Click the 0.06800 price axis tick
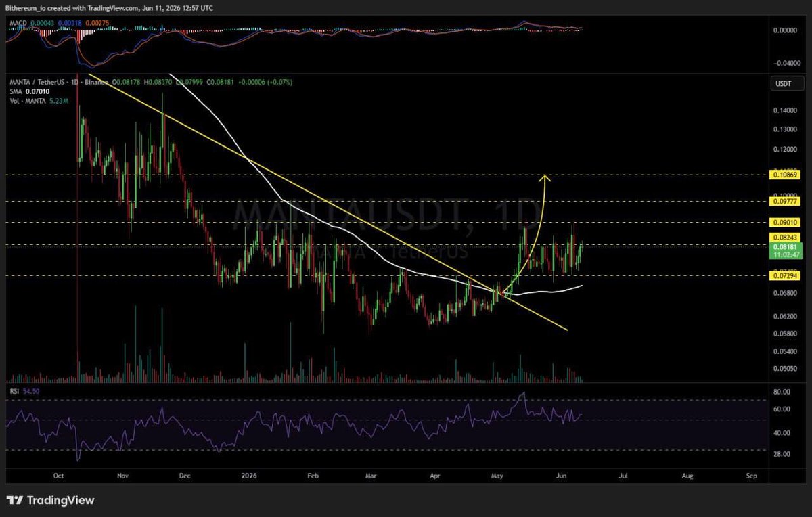This screenshot has width=812, height=517. pos(784,294)
